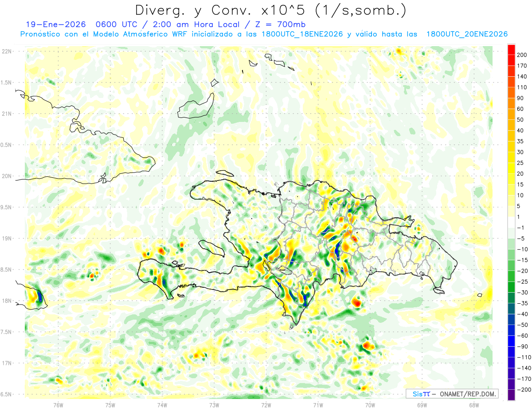This screenshot has width=532, height=411.
Task: Pick the red swatch above 200 on colorbar
Action: [511, 50]
